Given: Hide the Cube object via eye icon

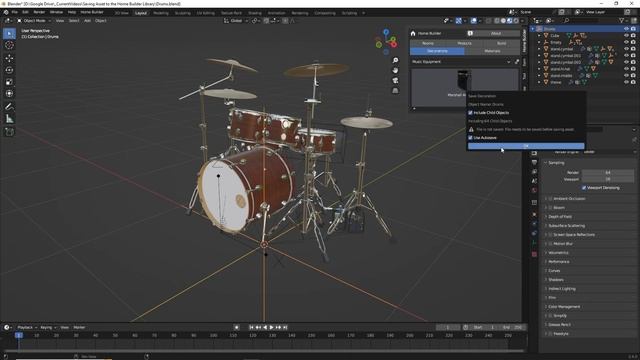Looking at the screenshot, I should [x=626, y=36].
